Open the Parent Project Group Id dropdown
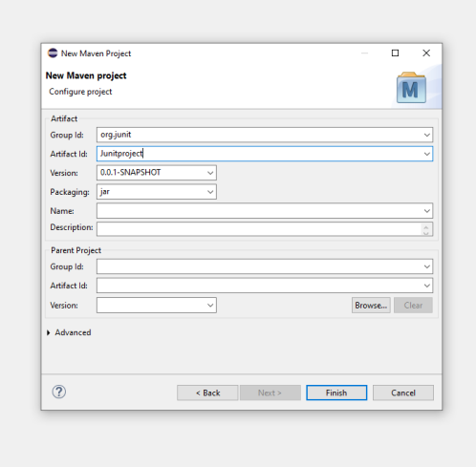 coord(427,266)
